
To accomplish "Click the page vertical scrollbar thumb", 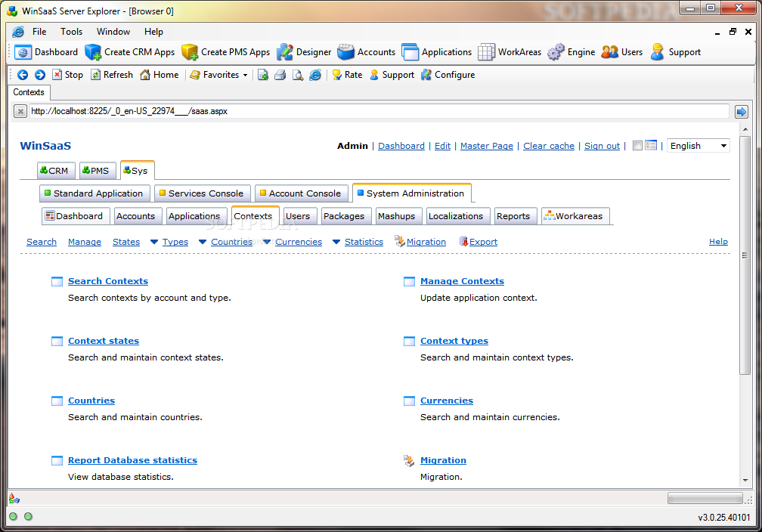I will click(745, 255).
